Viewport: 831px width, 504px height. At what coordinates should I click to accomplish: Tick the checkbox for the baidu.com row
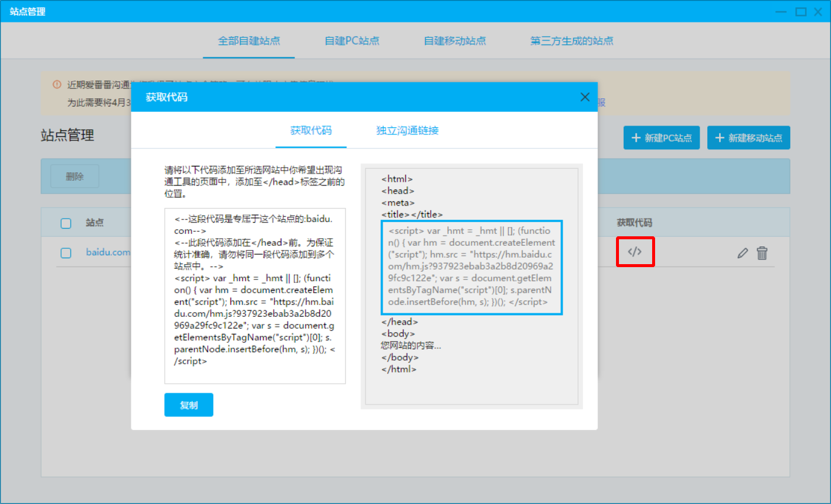click(x=66, y=253)
